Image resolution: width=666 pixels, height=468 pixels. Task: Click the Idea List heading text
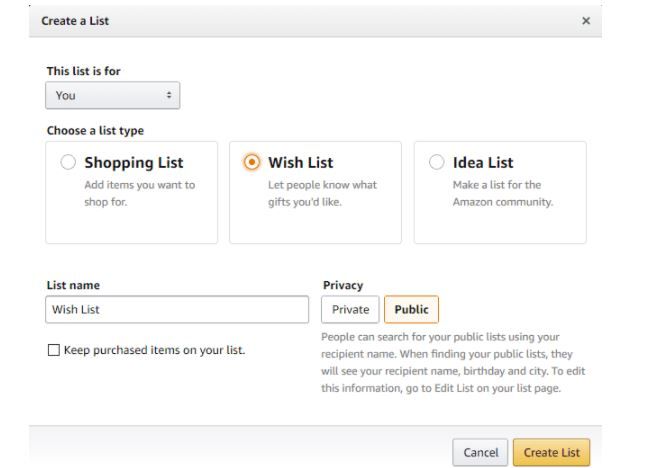[x=483, y=163]
